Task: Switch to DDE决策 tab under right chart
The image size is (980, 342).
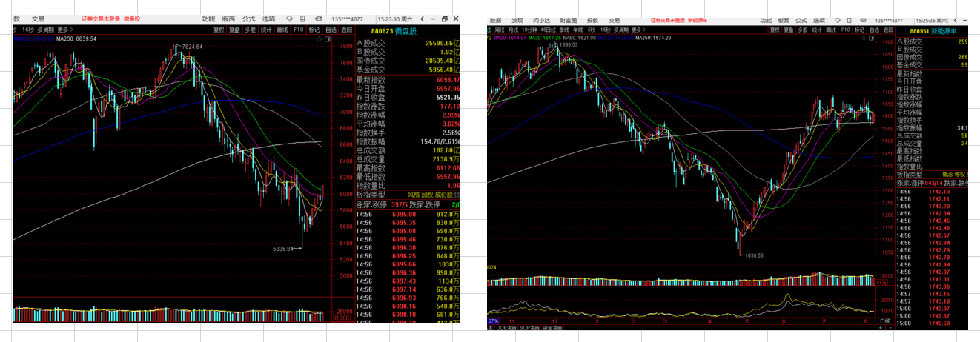Action: click(506, 328)
